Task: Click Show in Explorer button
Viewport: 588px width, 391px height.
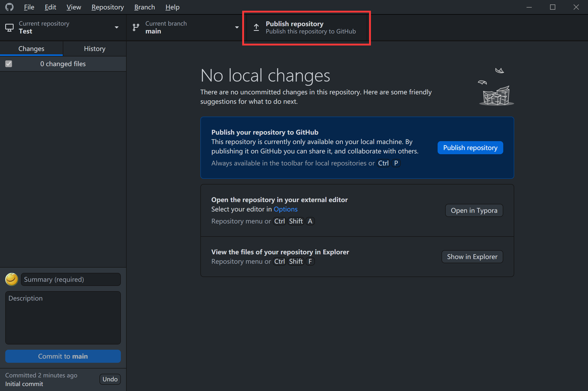Action: pyautogui.click(x=472, y=257)
